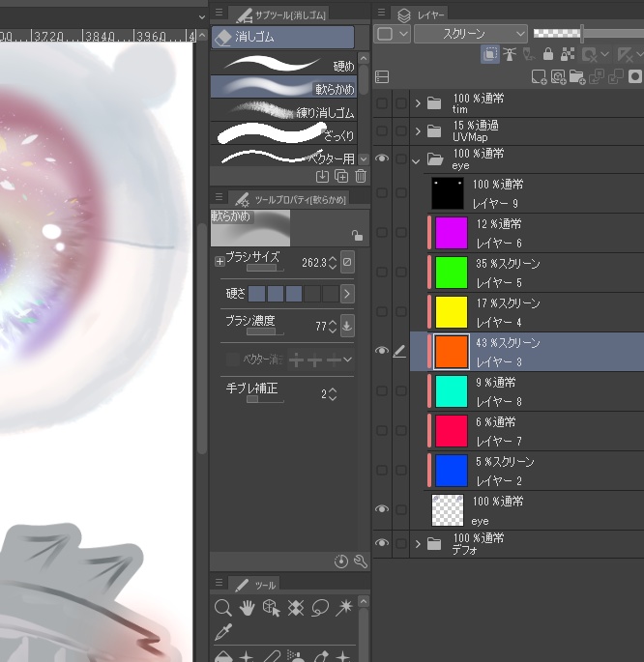Delete the current sub tool
Screen dimensions: 644x662
pyautogui.click(x=361, y=176)
